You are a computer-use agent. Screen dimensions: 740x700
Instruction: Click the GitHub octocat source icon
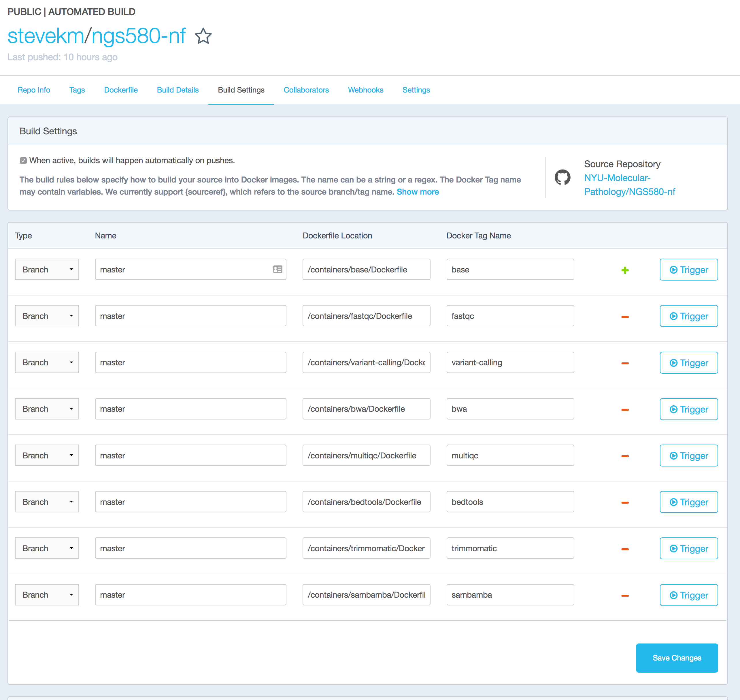562,178
